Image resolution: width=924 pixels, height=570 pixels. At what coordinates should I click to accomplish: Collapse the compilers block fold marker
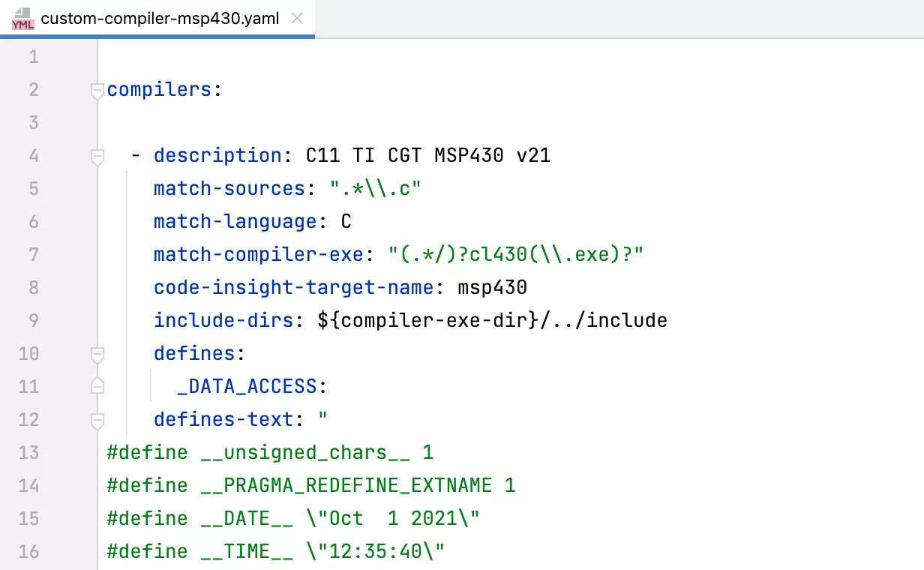97,90
